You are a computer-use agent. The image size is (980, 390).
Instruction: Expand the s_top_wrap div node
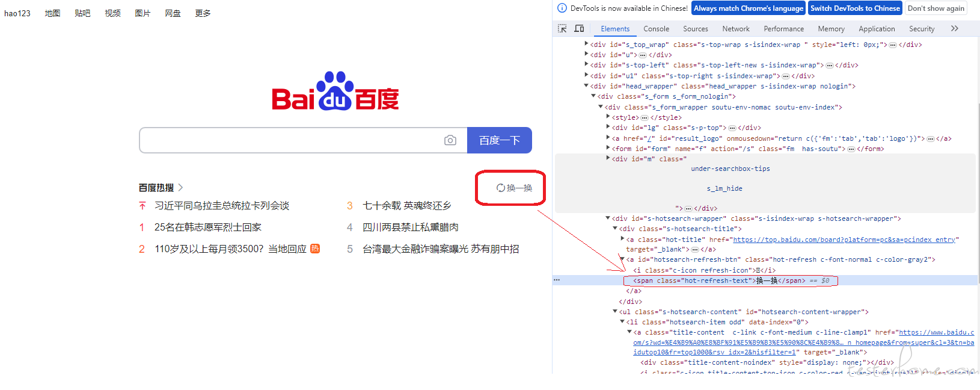tap(586, 44)
